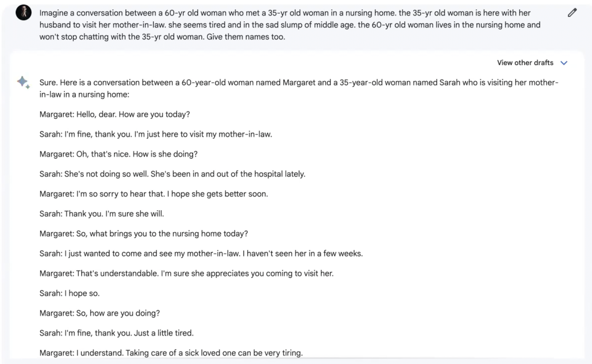Click the line 'Sarah: I hope so.'

pyautogui.click(x=69, y=293)
